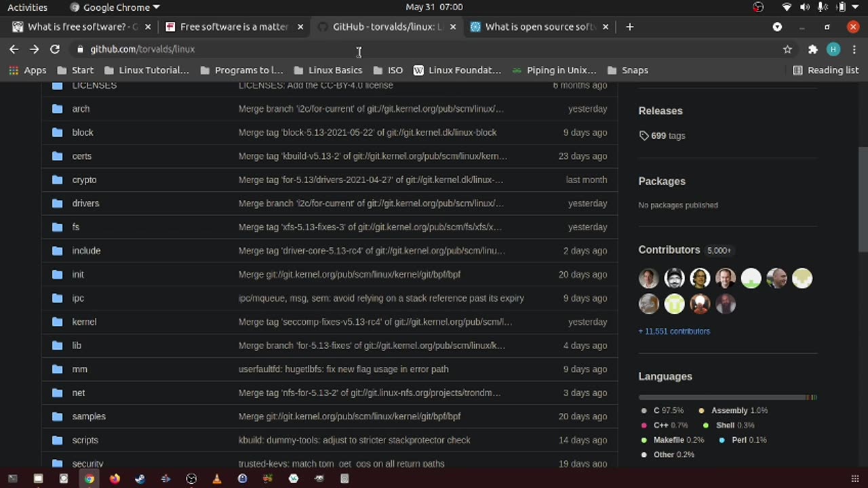This screenshot has width=868, height=488.
Task: Open the 'Programs to l...' bookmark folder
Action: pos(241,70)
